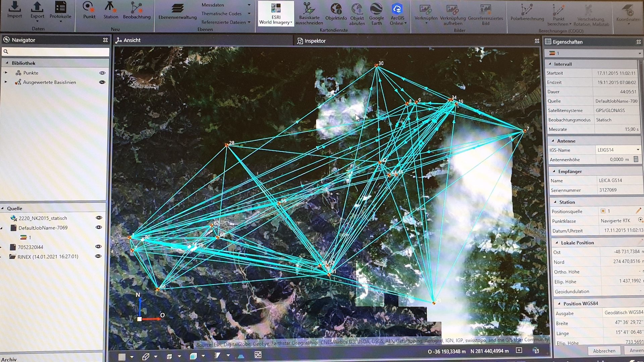Click the antenna height calculator icon
This screenshot has width=644, height=362.
(636, 160)
